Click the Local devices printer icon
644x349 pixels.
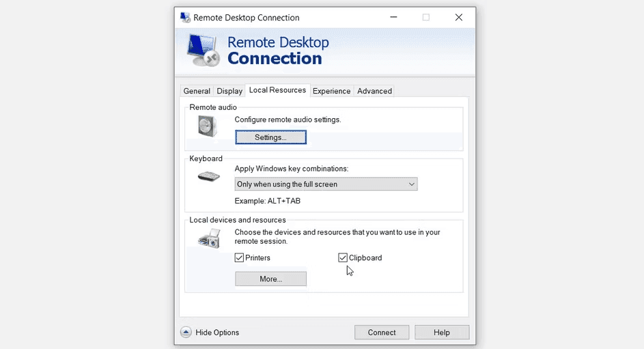(x=209, y=238)
